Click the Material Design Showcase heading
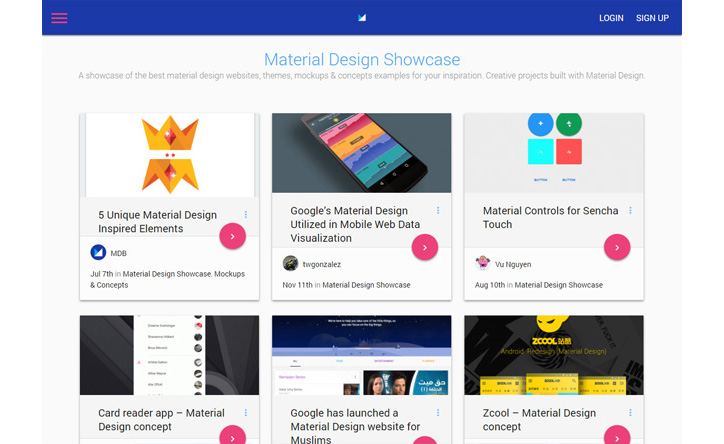724x444 pixels. coord(362,59)
